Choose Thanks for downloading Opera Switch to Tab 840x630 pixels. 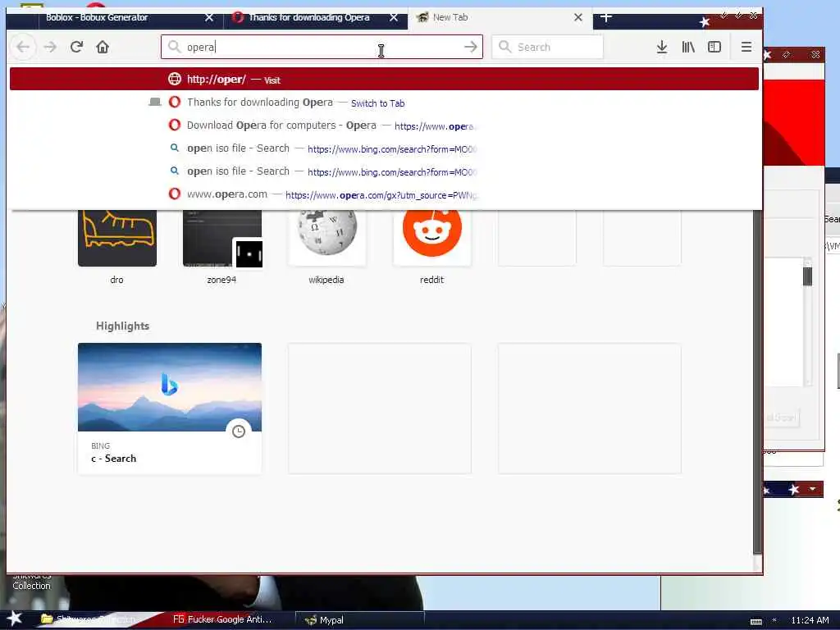coord(384,103)
